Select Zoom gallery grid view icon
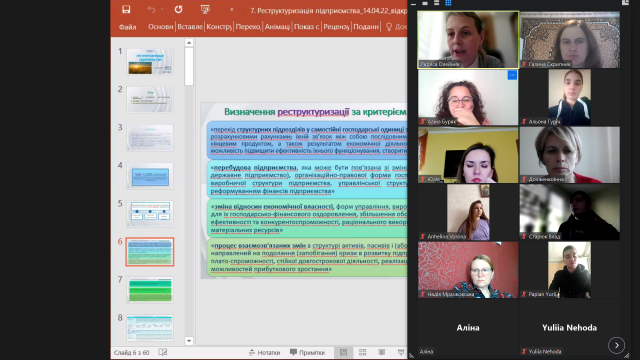The image size is (640, 360). tap(448, 3)
